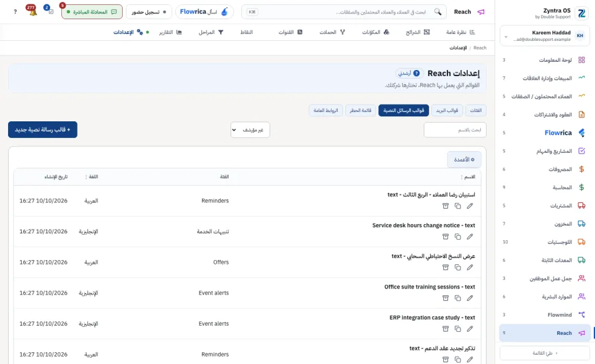
Task: Open الموارد البشرية in sidebar
Action: click(545, 297)
